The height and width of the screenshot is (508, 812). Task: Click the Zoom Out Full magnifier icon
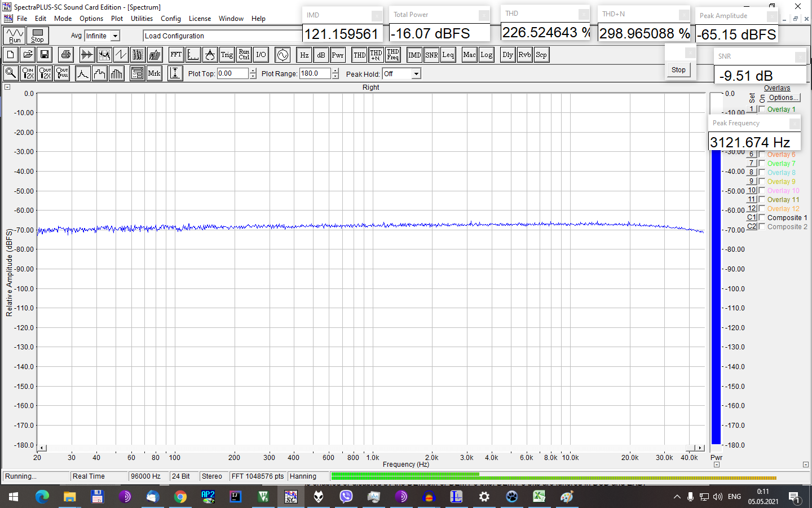(62, 73)
